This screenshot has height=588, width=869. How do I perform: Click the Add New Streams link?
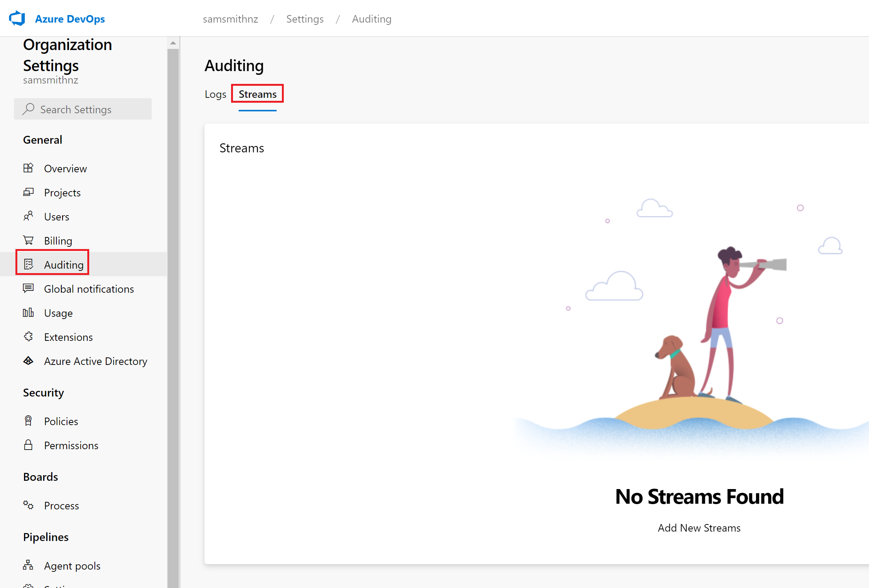coord(699,527)
